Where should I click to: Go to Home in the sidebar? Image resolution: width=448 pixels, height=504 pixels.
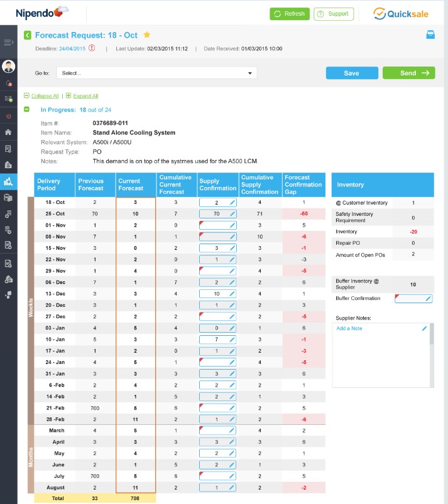[x=8, y=132]
